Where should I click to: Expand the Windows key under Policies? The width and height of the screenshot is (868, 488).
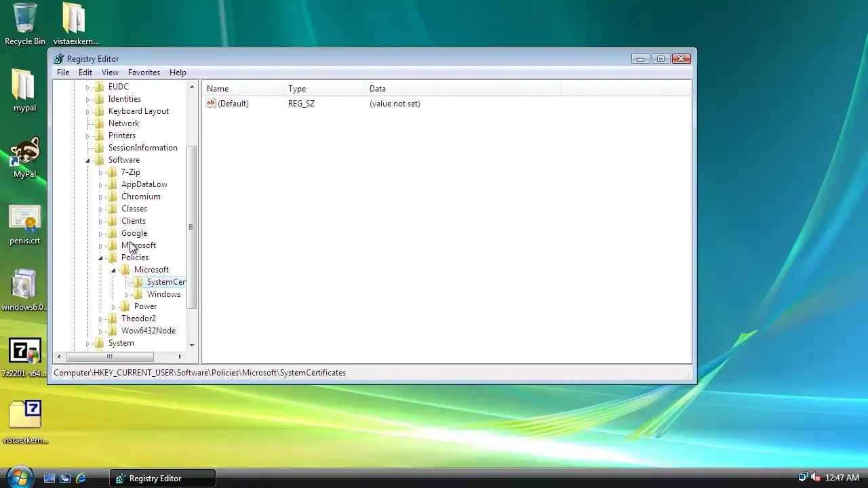(x=126, y=294)
